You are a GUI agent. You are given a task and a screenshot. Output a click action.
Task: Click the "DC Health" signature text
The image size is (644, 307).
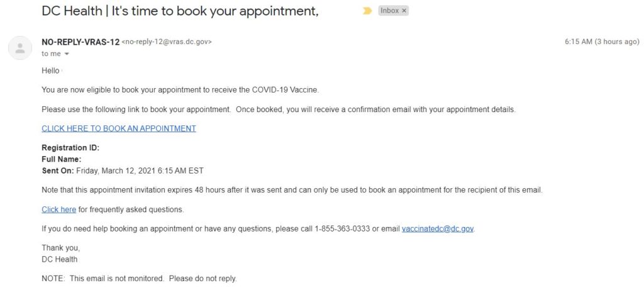(60, 259)
